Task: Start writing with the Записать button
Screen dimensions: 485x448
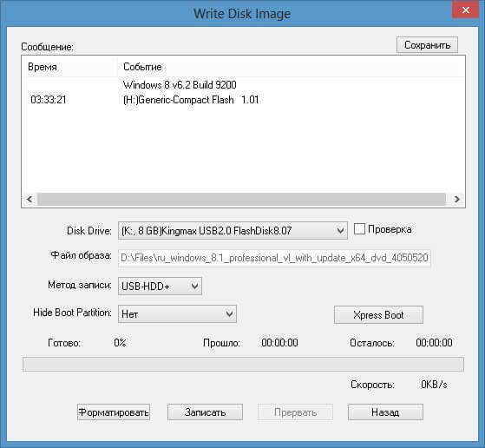Action: tap(205, 412)
